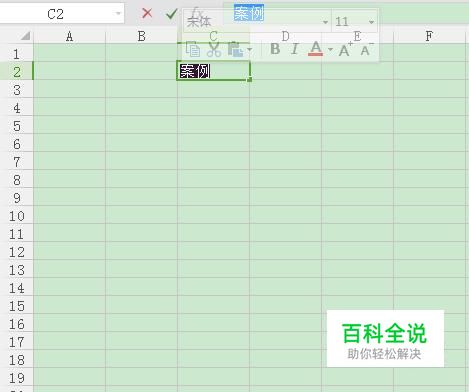Confirm the cell entry with green checkmark
The width and height of the screenshot is (469, 392).
[172, 14]
